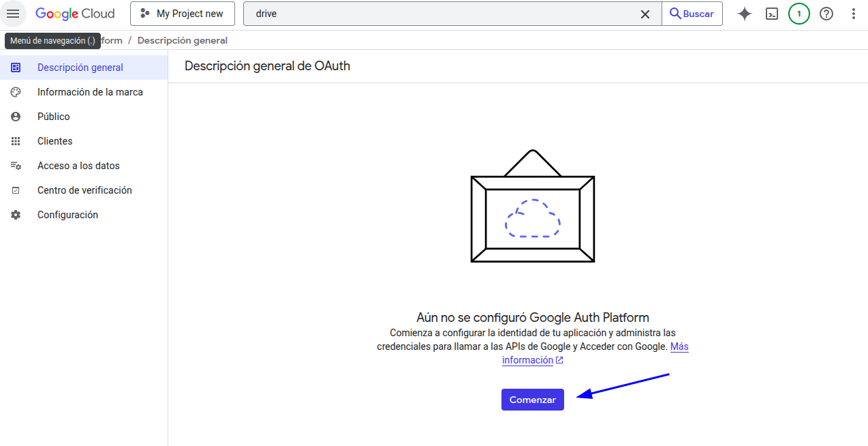Viewport: 868px width, 446px height.
Task: Go to the Público section
Action: tap(84, 117)
